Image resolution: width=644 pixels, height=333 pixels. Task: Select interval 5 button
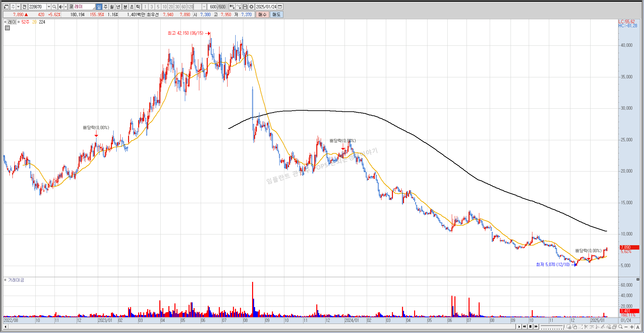tap(158, 7)
